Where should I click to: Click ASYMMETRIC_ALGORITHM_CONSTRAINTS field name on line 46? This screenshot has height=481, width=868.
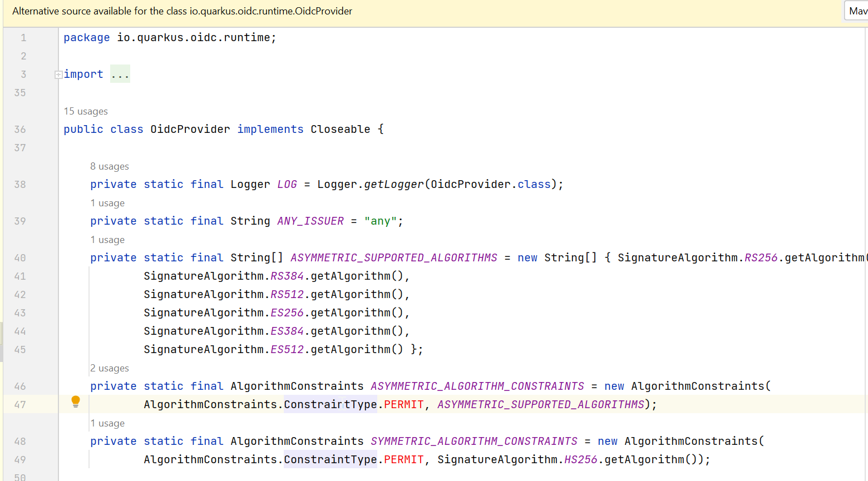[477, 386]
